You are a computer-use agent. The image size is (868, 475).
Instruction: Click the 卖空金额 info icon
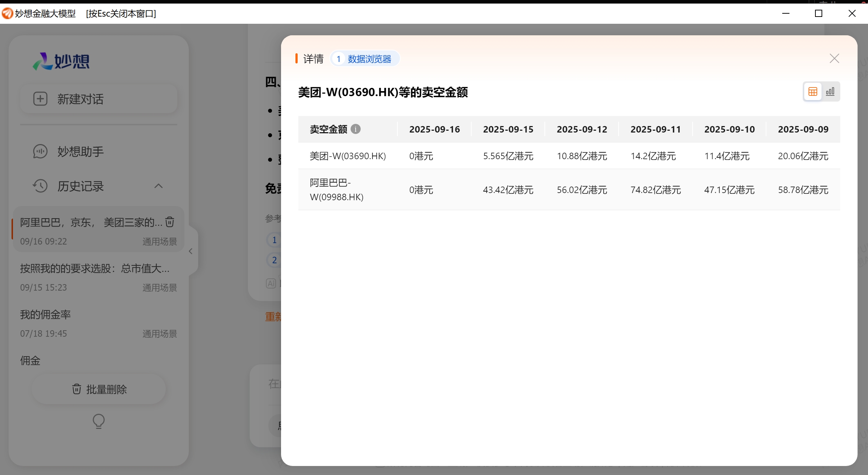[x=356, y=129]
